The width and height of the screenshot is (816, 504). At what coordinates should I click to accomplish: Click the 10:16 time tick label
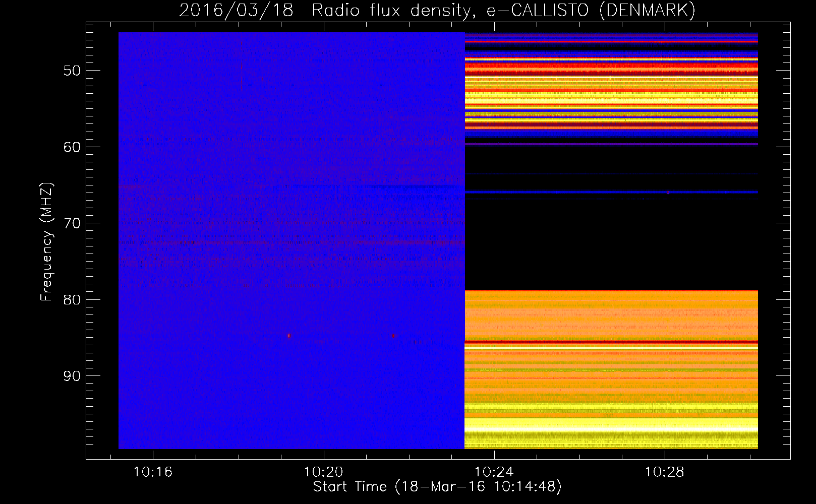coord(153,472)
